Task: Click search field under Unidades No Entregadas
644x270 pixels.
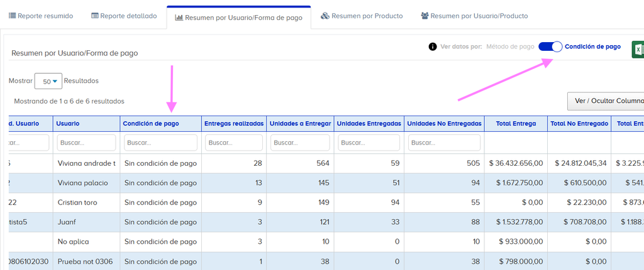Action: pyautogui.click(x=445, y=143)
